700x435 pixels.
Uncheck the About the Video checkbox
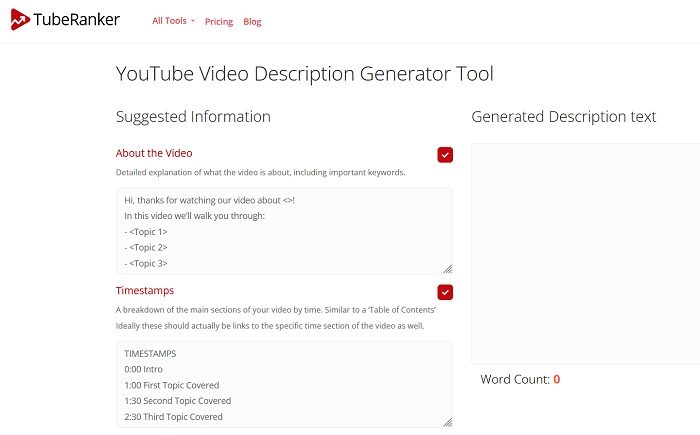(445, 155)
